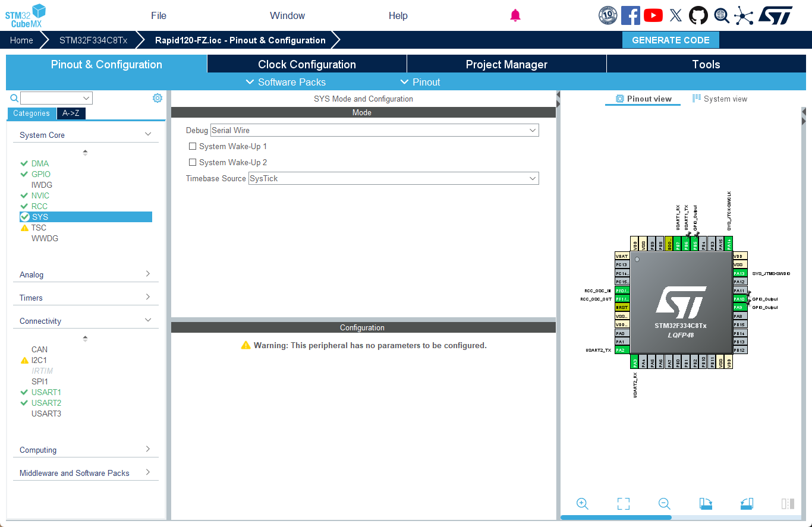Select DMA in System Core

[x=40, y=163]
